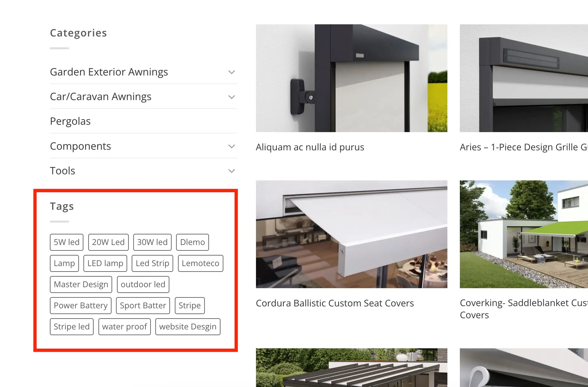Select the 5W led tag
The width and height of the screenshot is (588, 387).
66,242
